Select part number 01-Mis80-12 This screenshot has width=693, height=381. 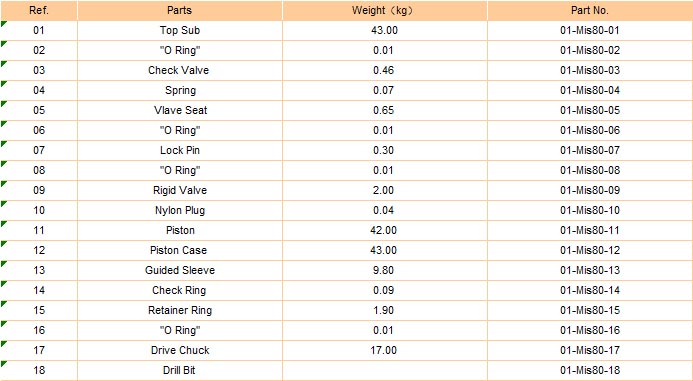(x=590, y=250)
